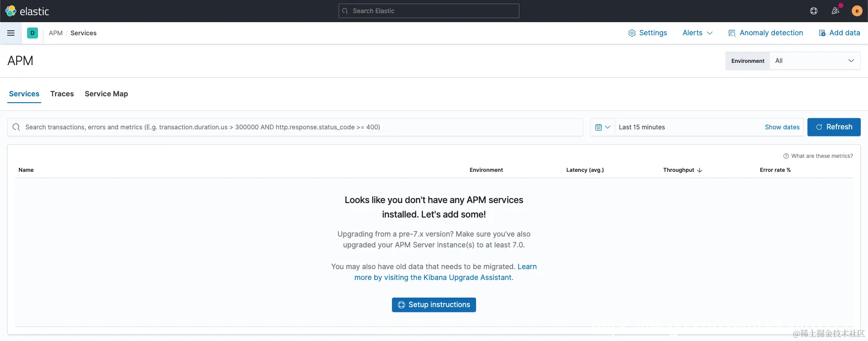The width and height of the screenshot is (868, 341).
Task: Open the user avatar menu
Action: coord(857,11)
